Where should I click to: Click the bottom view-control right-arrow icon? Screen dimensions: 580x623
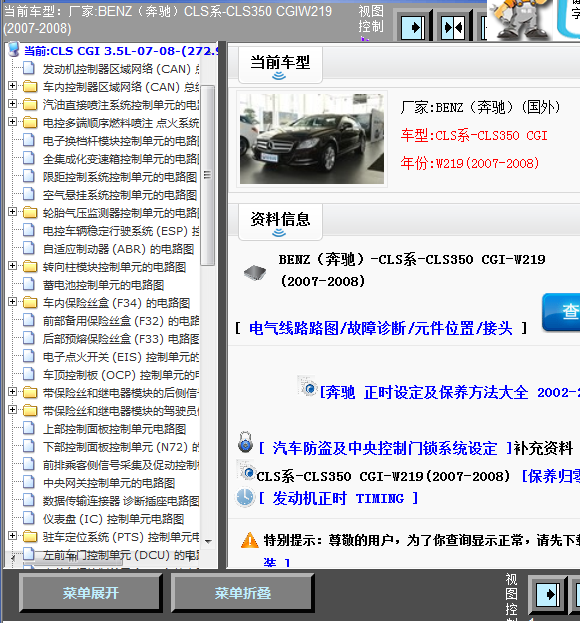point(548,594)
